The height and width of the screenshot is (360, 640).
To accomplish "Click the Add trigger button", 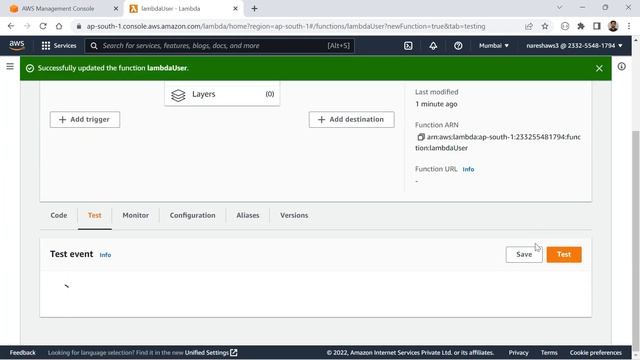I will pos(85,120).
